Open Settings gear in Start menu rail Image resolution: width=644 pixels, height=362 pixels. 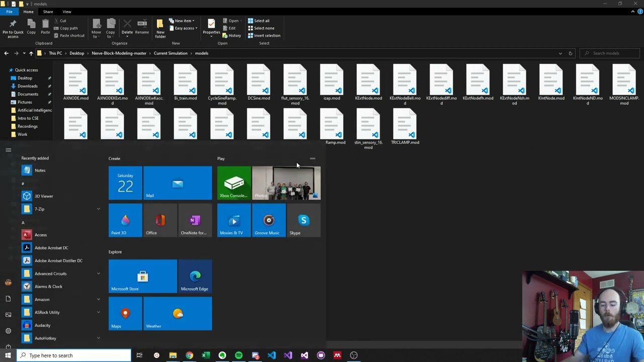[x=8, y=330]
